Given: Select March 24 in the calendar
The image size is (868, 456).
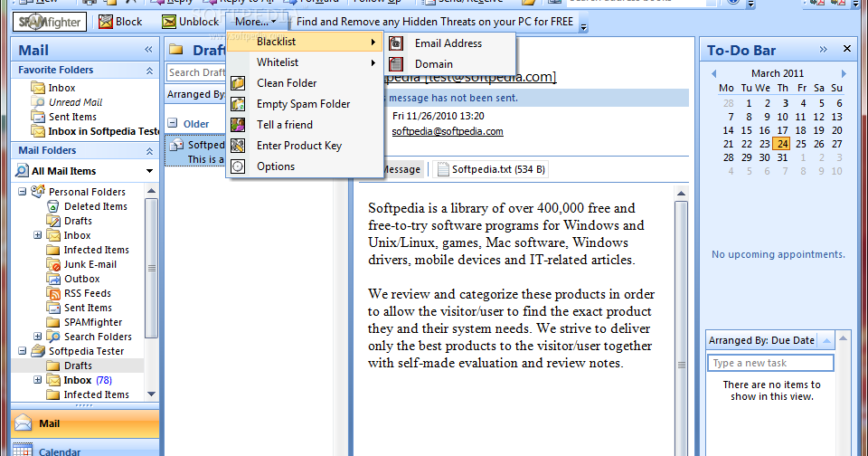Looking at the screenshot, I should coord(781,144).
